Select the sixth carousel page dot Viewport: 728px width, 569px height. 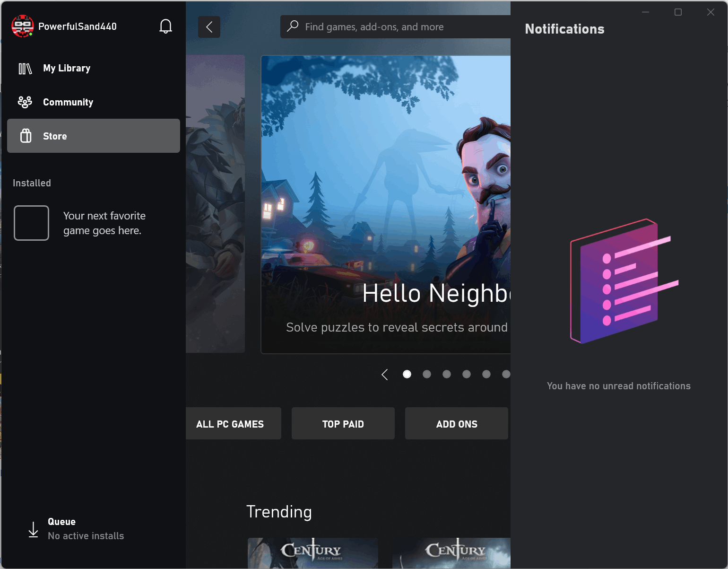(506, 374)
